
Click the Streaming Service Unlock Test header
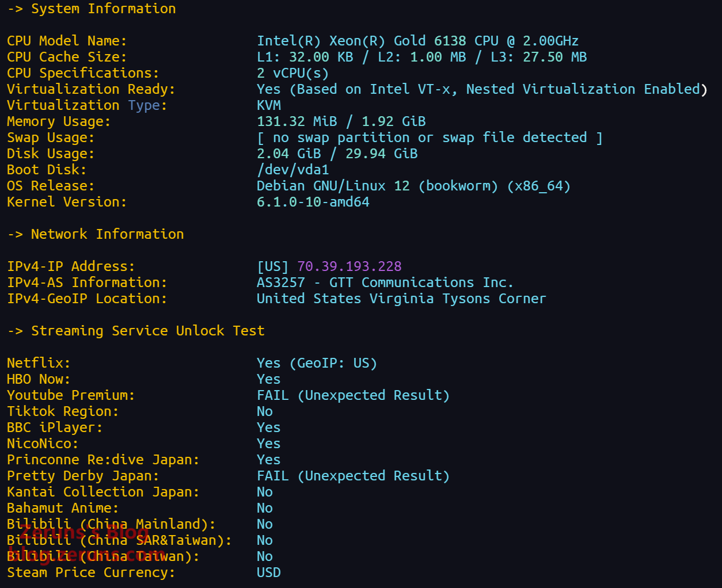click(x=147, y=331)
